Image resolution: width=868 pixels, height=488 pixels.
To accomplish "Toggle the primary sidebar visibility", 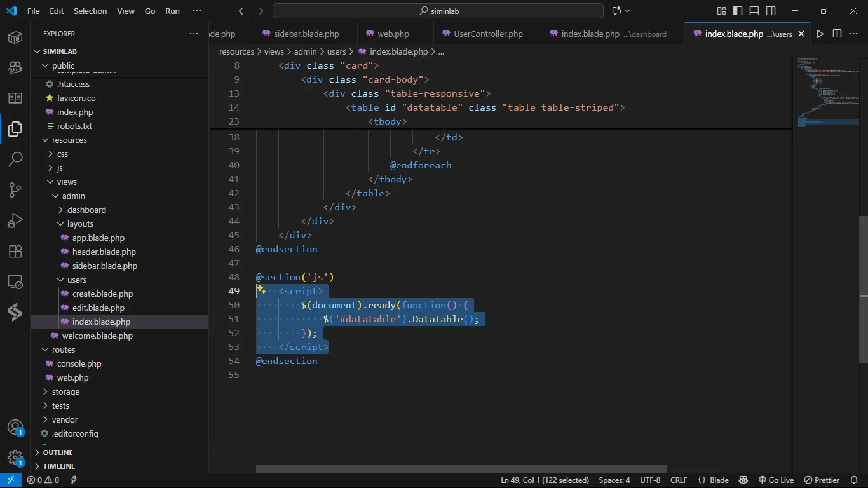I will pos(738,11).
